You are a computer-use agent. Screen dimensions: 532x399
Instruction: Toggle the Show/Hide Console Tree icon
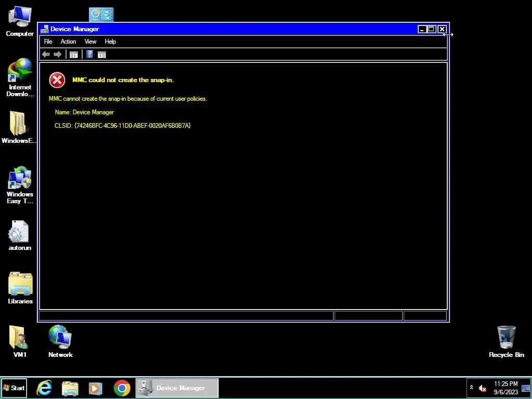(74, 55)
